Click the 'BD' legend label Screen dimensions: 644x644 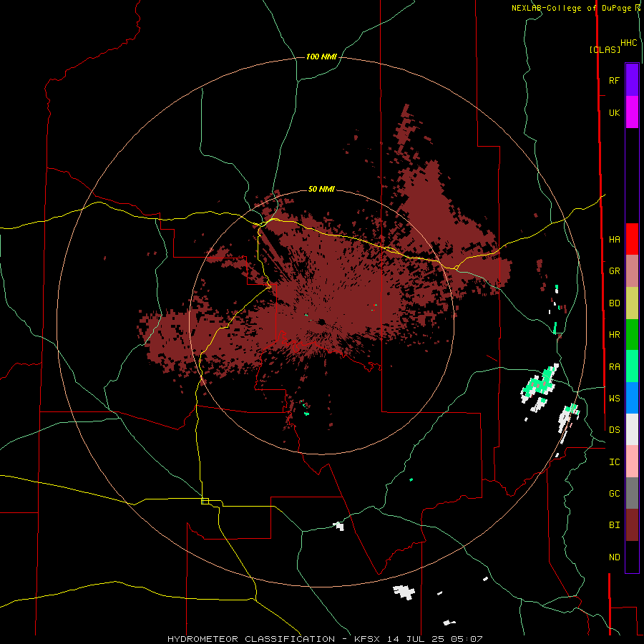pyautogui.click(x=614, y=303)
